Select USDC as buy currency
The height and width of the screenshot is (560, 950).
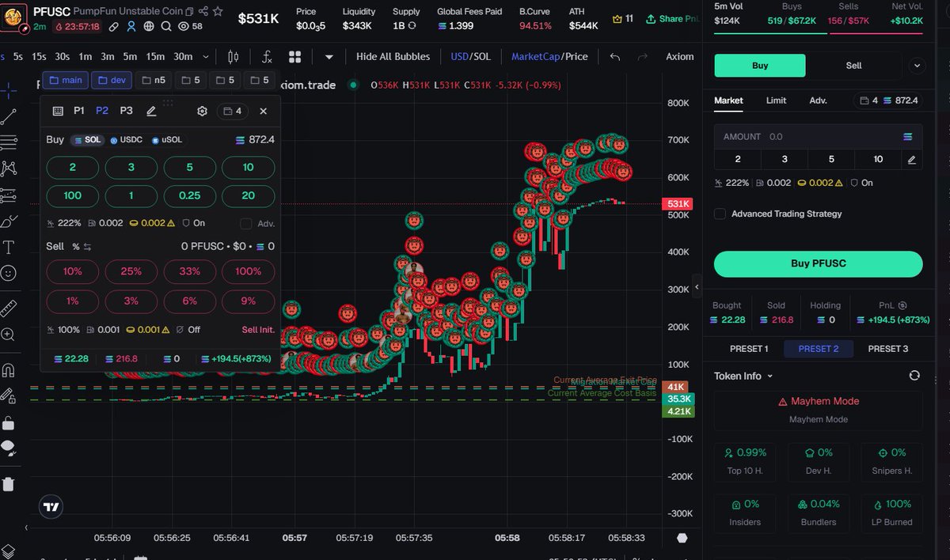127,140
